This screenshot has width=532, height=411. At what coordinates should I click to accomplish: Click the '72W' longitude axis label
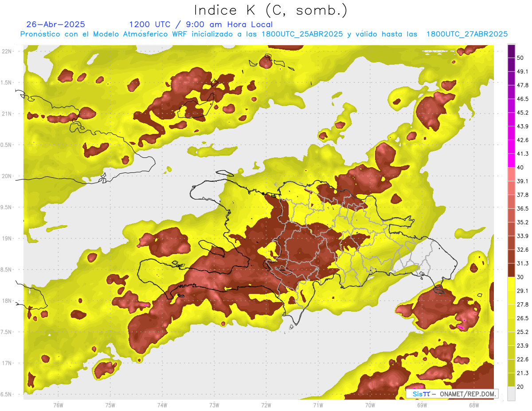pos(266,405)
